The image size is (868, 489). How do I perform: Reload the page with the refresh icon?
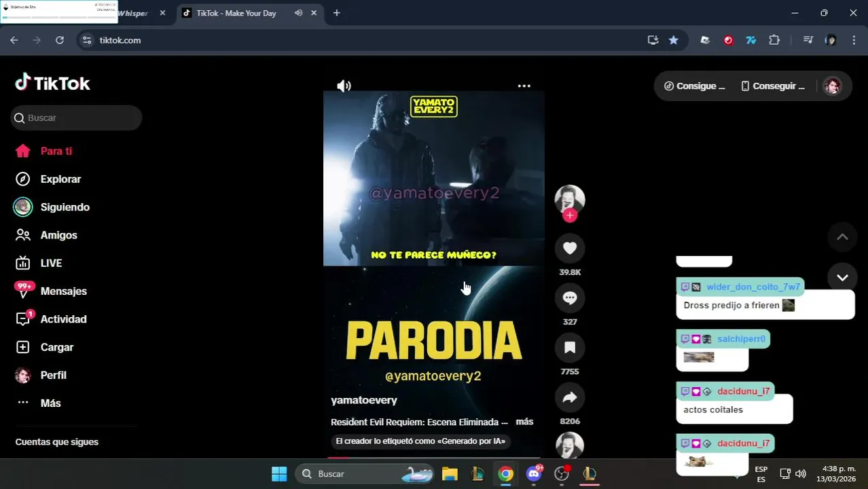[x=60, y=40]
